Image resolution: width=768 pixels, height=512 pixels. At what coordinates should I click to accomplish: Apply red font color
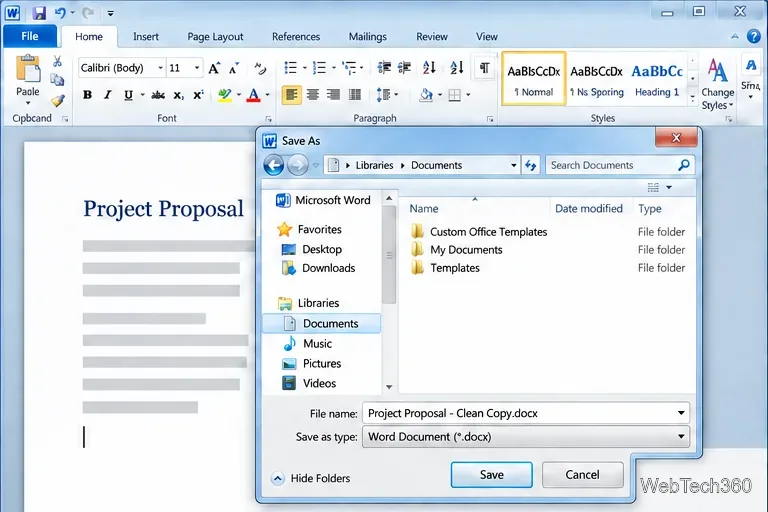[x=253, y=95]
